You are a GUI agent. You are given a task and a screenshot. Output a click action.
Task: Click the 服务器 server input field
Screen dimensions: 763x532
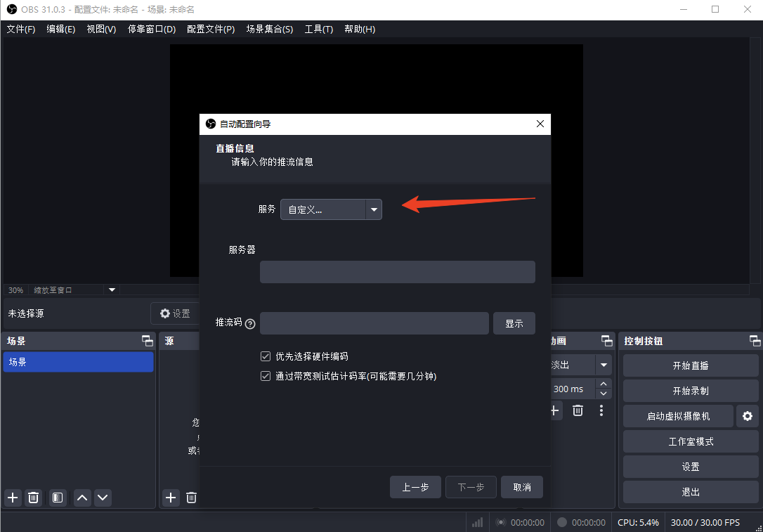[x=397, y=272]
